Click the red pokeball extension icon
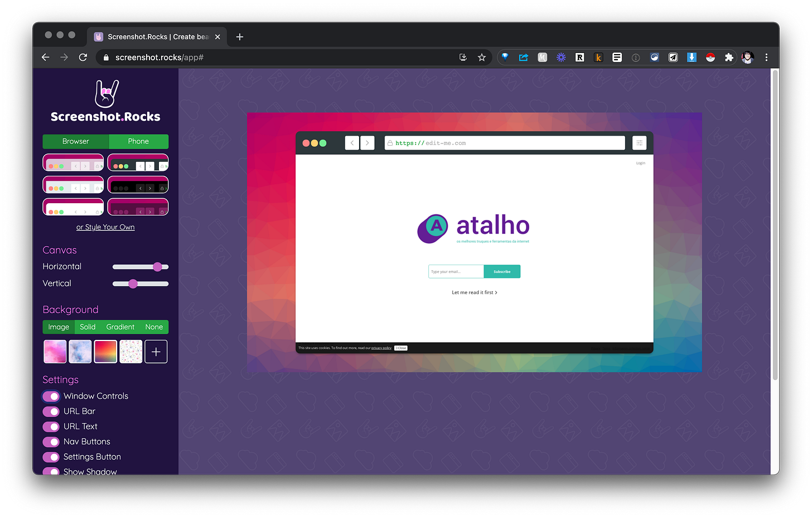This screenshot has height=518, width=812. click(x=710, y=57)
